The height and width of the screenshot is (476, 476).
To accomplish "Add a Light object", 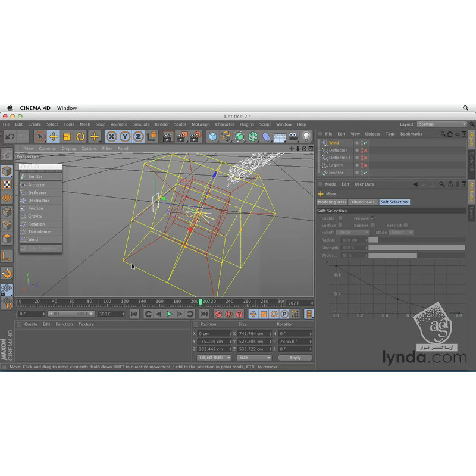I will (x=306, y=137).
